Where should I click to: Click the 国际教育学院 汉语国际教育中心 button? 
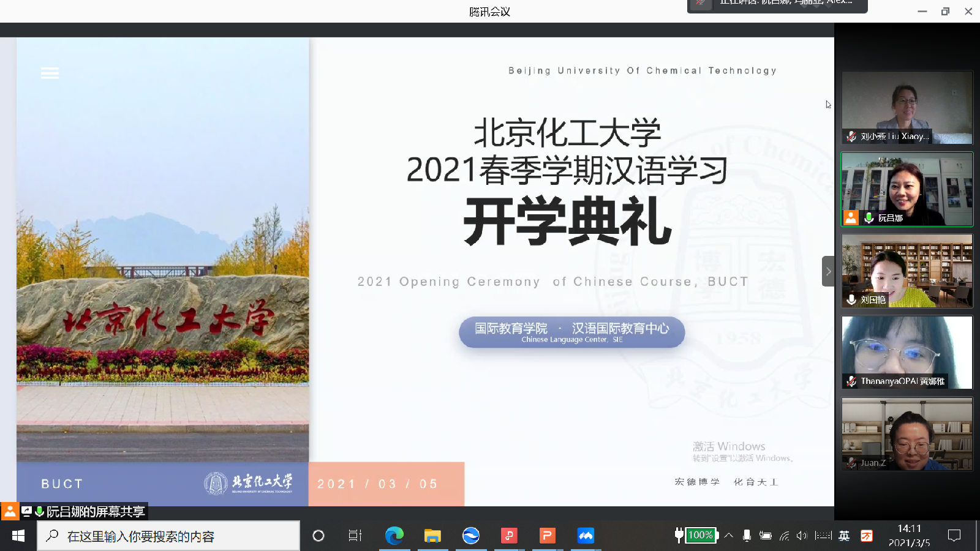[x=571, y=332]
